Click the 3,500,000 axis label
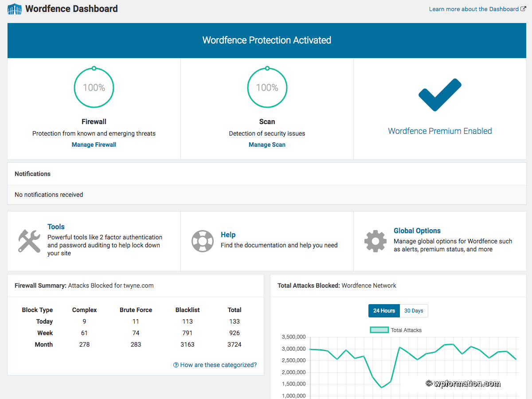Screen dimensions: 532x399 (x=293, y=337)
